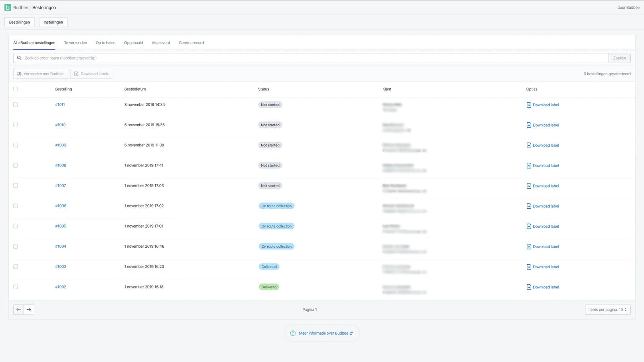Open order #1008 link
644x362 pixels.
[61, 165]
